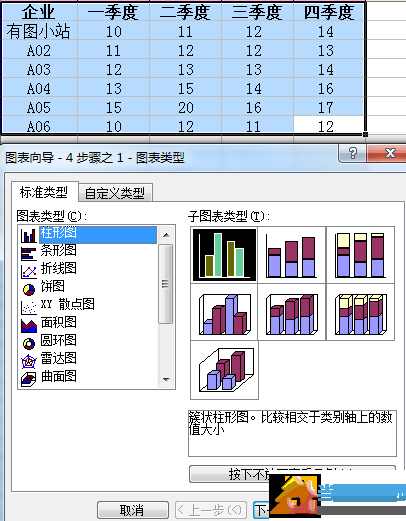Select the 四季度 header cell
The image size is (406, 521).
tap(329, 12)
